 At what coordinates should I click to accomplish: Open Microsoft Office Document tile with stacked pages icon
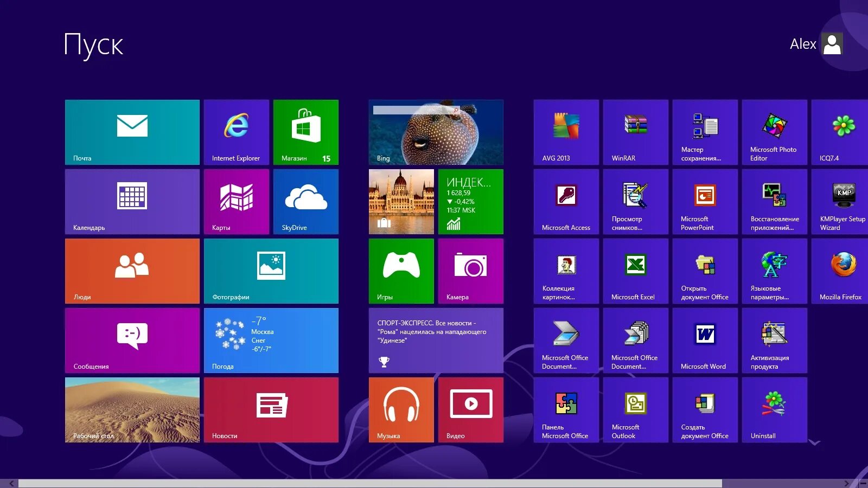pyautogui.click(x=636, y=341)
